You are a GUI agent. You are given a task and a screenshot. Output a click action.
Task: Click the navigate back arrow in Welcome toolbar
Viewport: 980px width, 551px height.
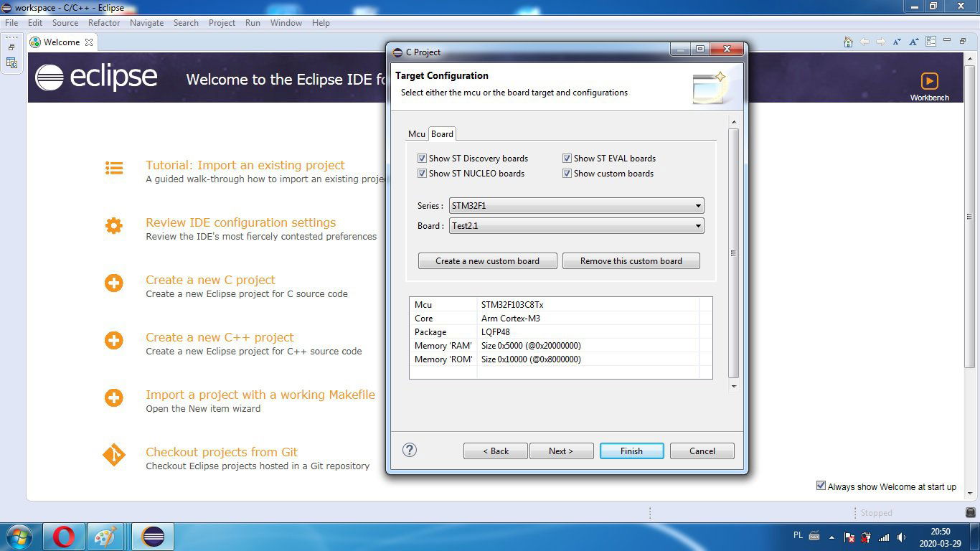865,42
